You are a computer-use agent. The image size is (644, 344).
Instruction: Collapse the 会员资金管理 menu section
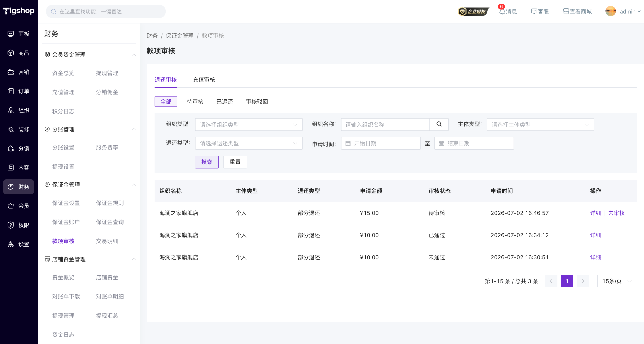(x=134, y=55)
